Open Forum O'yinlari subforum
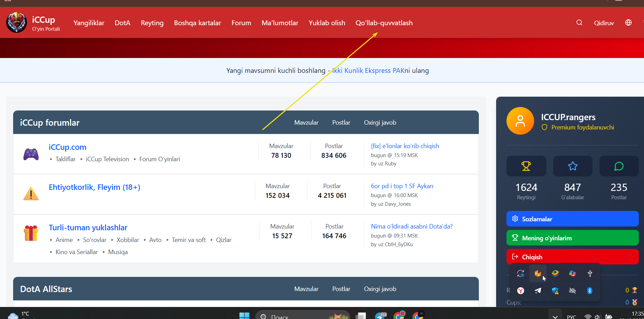The image size is (644, 319). (160, 159)
